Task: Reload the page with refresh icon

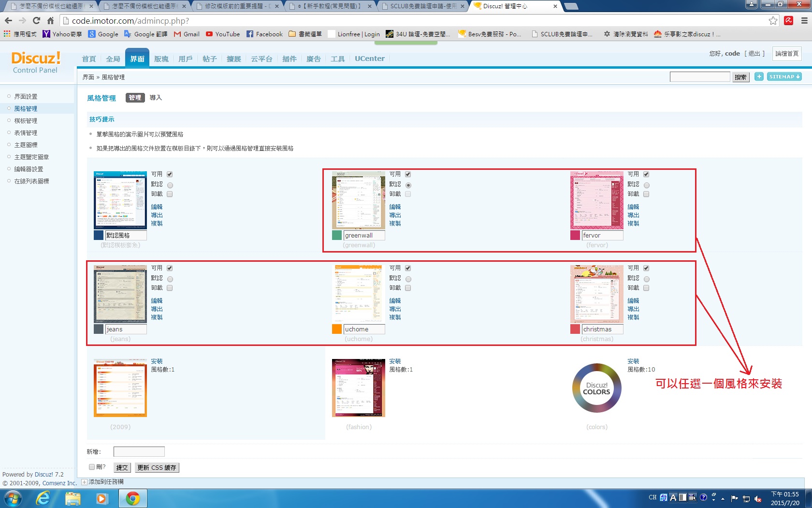Action: pyautogui.click(x=36, y=20)
